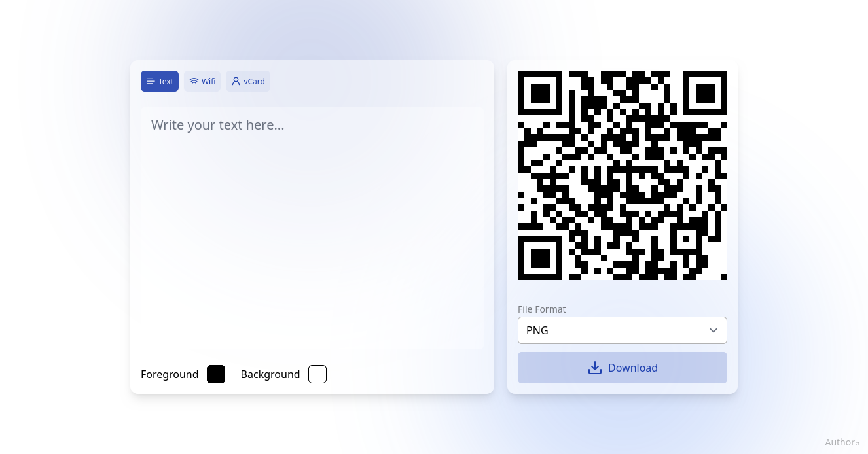
Task: Open the white Background color swatch
Action: 317,374
